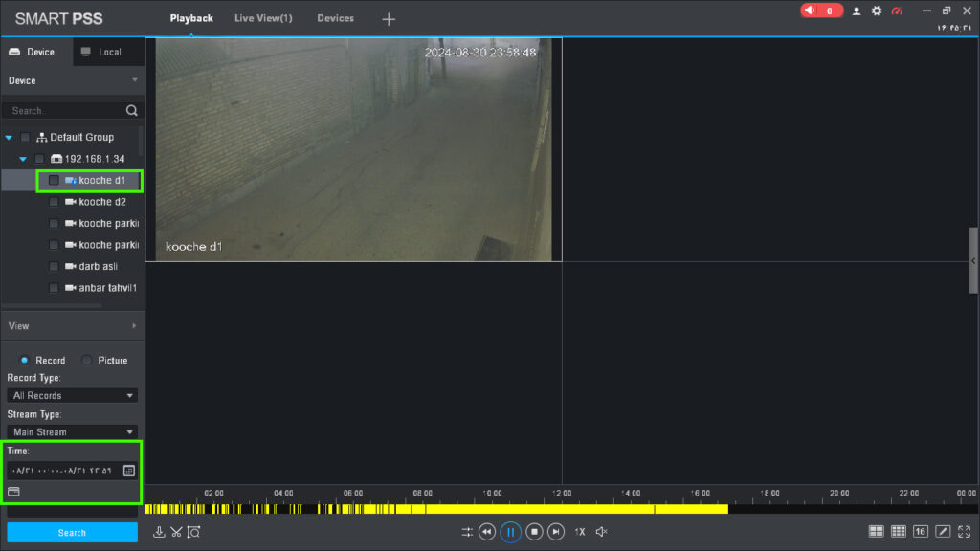Collapse the Default Group tree node

9,137
